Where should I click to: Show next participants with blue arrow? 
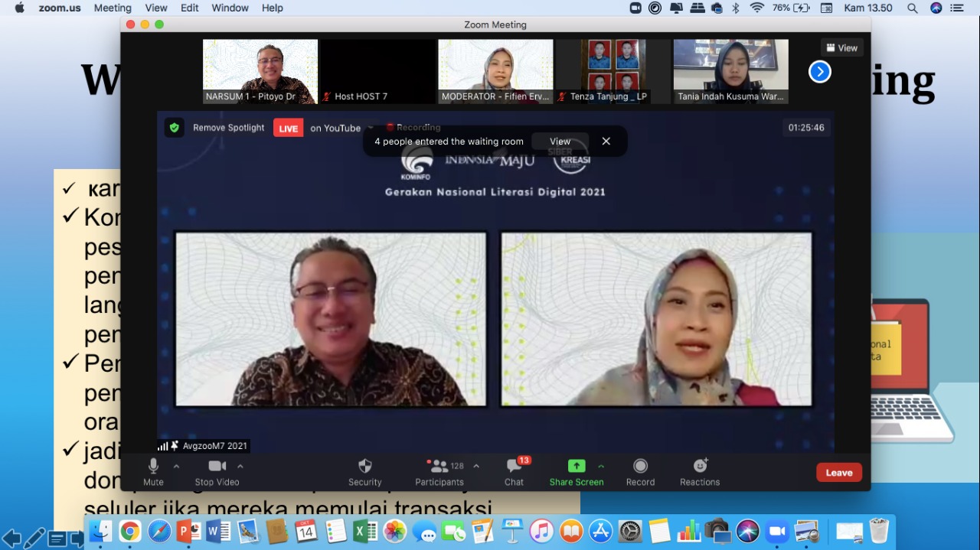819,72
